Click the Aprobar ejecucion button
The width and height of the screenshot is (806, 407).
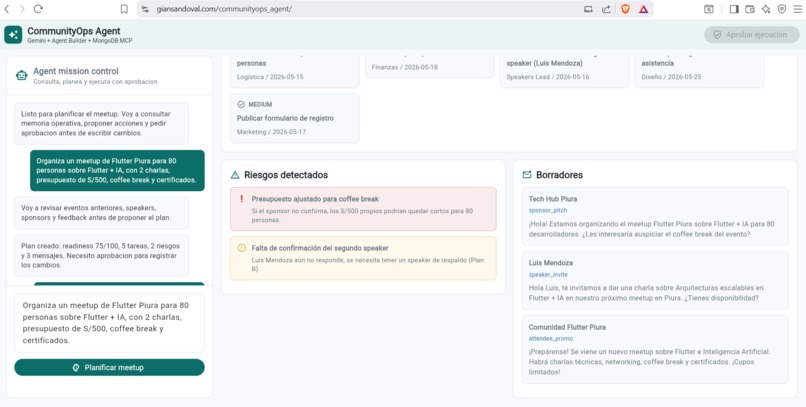[x=751, y=34]
